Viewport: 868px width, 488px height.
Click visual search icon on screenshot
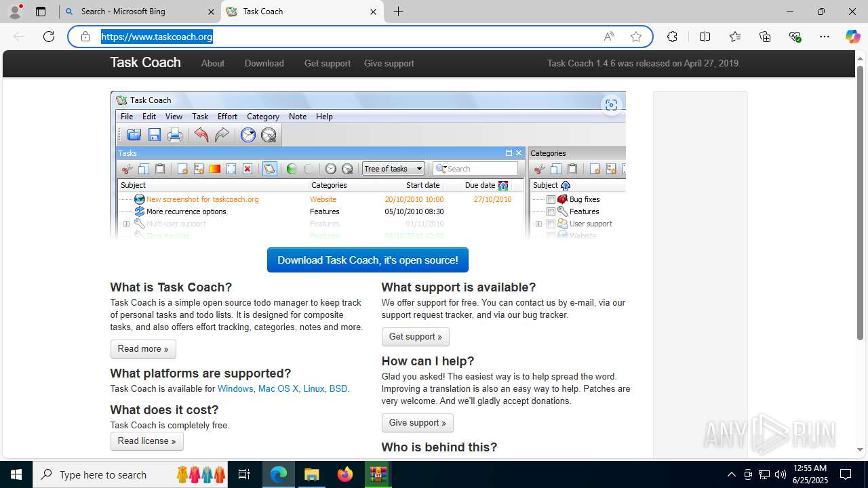coord(612,105)
